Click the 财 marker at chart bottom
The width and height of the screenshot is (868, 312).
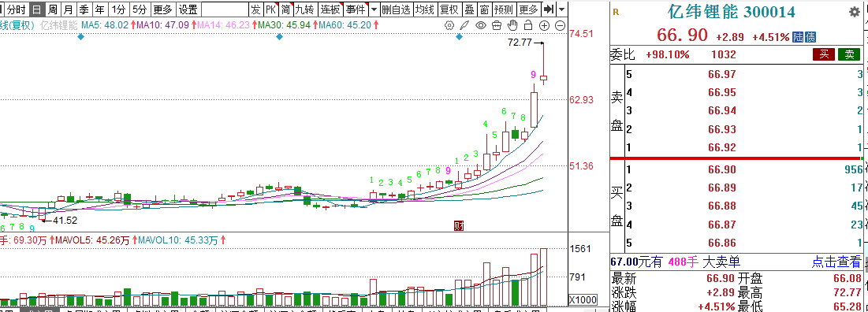click(458, 225)
